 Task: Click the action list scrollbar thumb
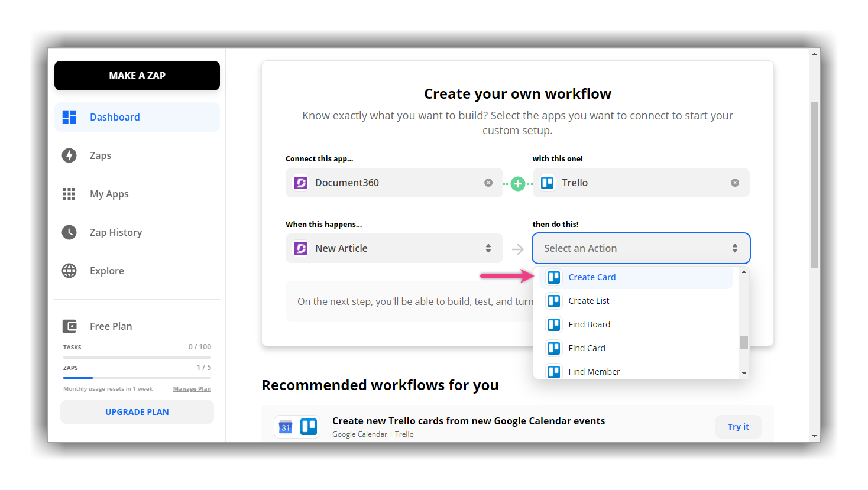click(x=744, y=342)
